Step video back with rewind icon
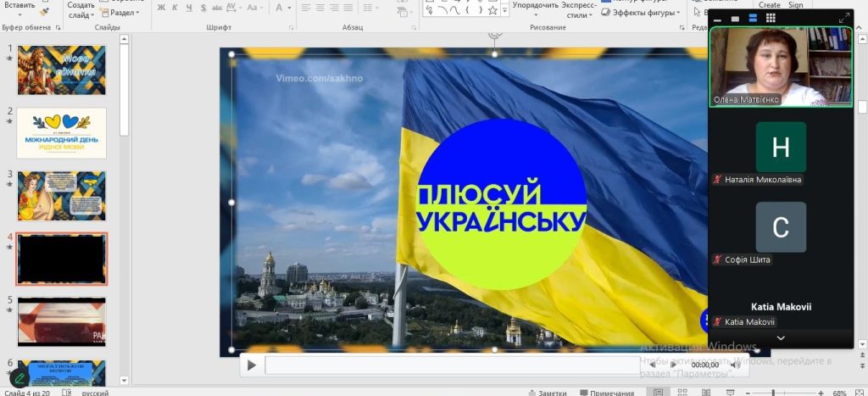The width and height of the screenshot is (868, 396). click(652, 365)
